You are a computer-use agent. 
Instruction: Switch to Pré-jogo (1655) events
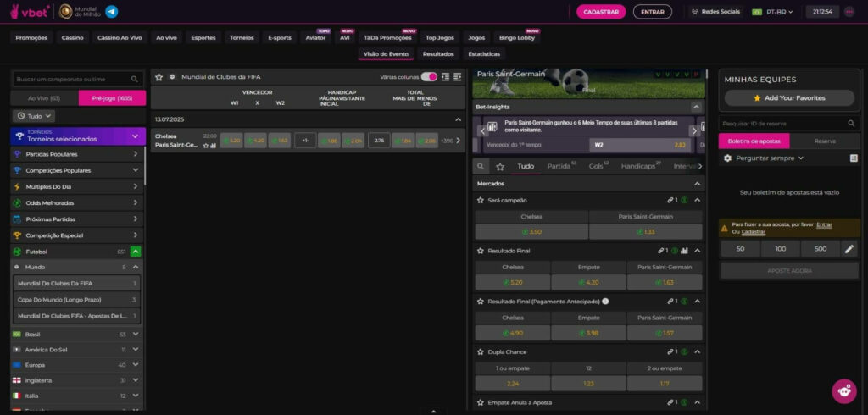pyautogui.click(x=113, y=98)
